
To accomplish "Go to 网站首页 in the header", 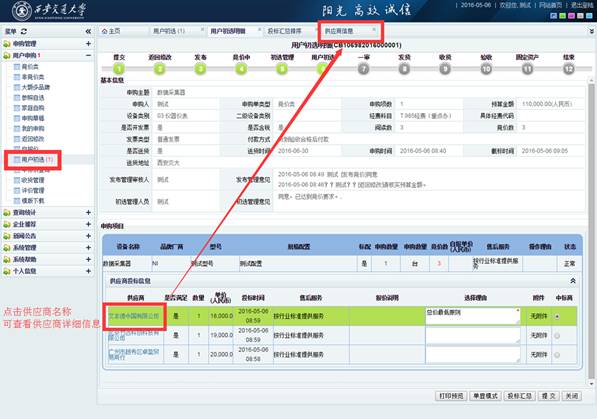I will [551, 5].
